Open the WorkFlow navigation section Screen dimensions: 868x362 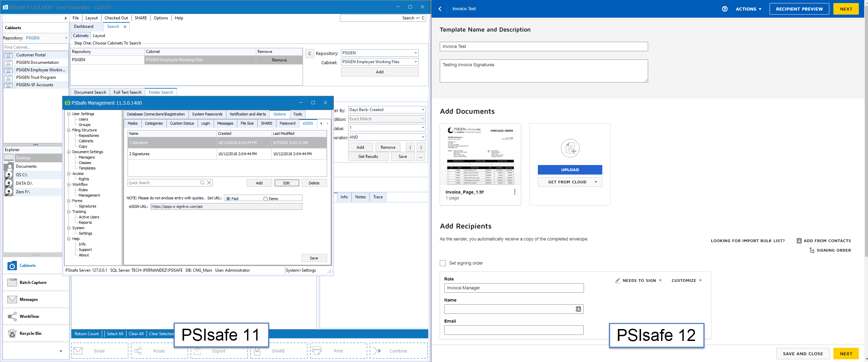(29, 316)
